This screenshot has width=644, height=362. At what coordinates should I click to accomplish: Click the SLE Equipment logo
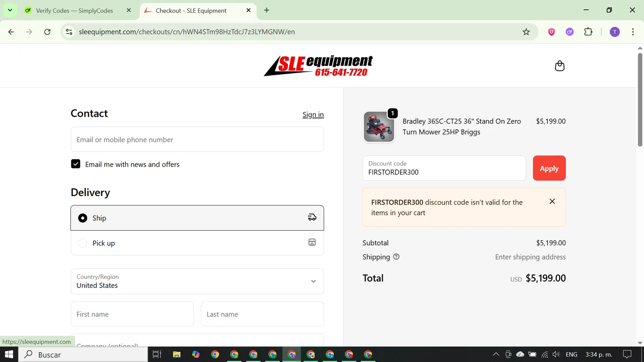pos(318,66)
